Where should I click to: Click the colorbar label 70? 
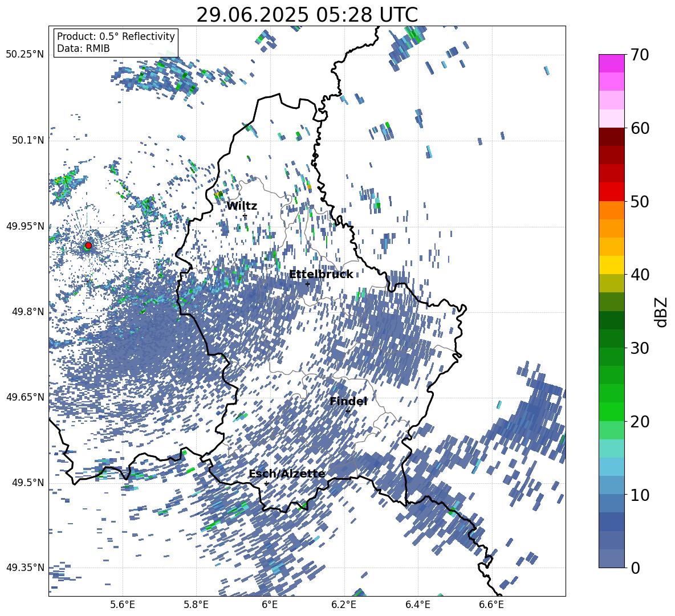(x=640, y=55)
